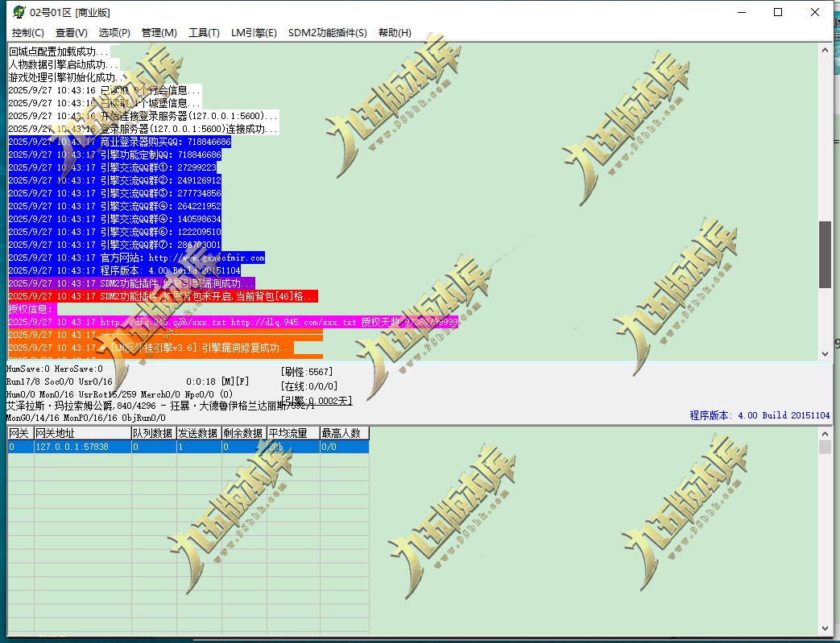This screenshot has width=840, height=643.
Task: Click the 平均流量 column header
Action: (293, 433)
